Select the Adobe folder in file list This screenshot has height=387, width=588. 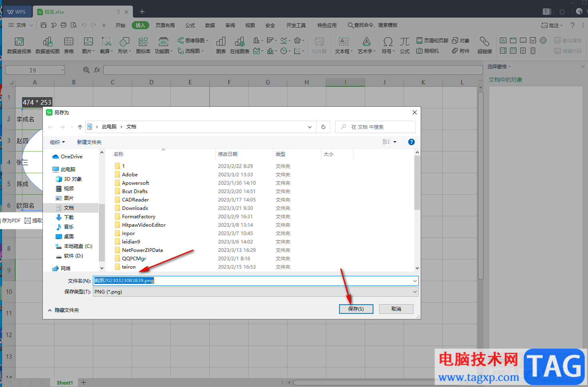tap(130, 175)
